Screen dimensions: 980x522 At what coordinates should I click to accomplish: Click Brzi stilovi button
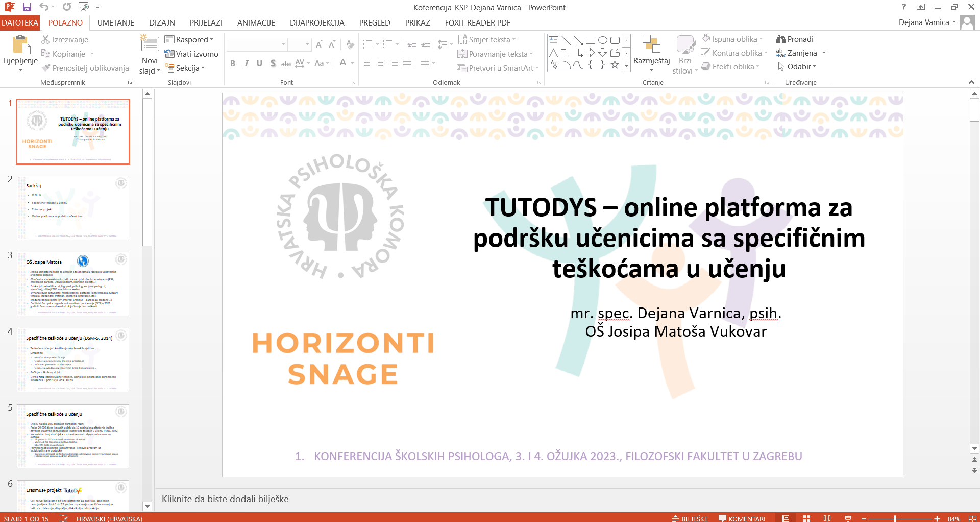click(685, 55)
